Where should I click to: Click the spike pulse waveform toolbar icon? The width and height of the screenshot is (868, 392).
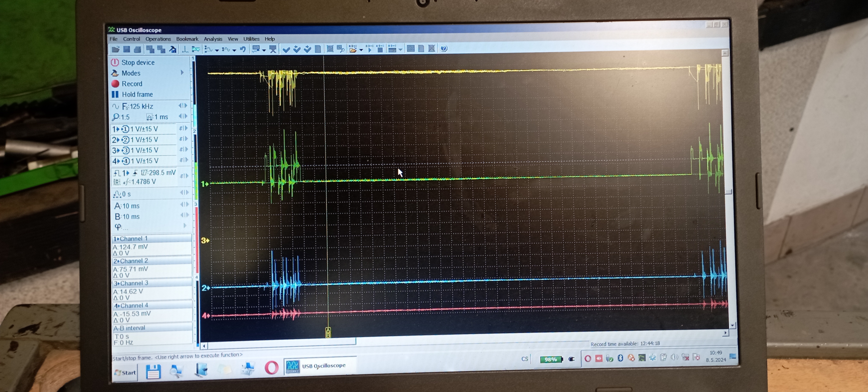click(185, 49)
